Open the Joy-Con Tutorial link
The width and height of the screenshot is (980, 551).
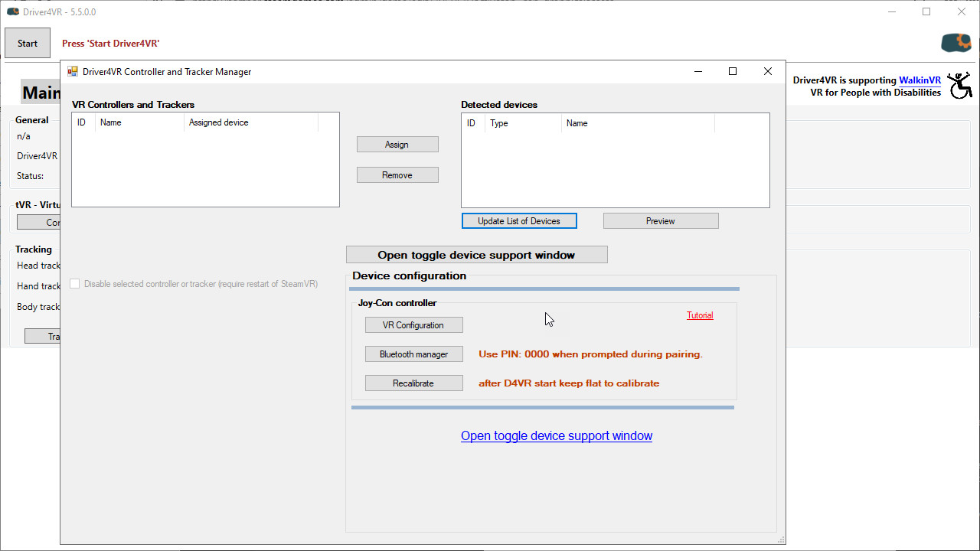coord(699,315)
